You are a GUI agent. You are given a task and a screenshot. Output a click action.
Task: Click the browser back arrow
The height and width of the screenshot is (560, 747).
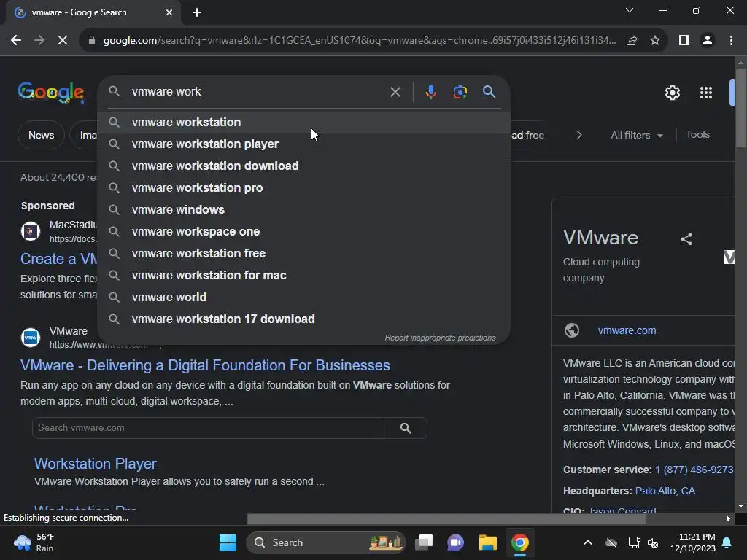(x=16, y=41)
